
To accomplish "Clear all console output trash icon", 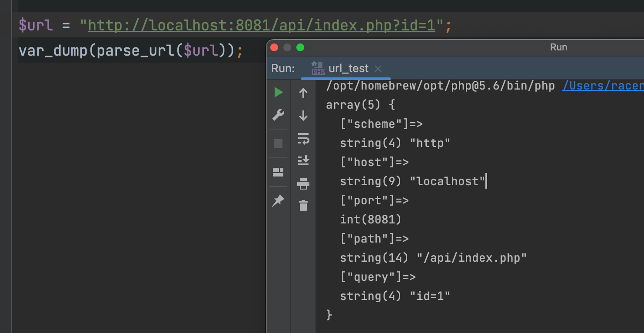I will click(x=303, y=206).
